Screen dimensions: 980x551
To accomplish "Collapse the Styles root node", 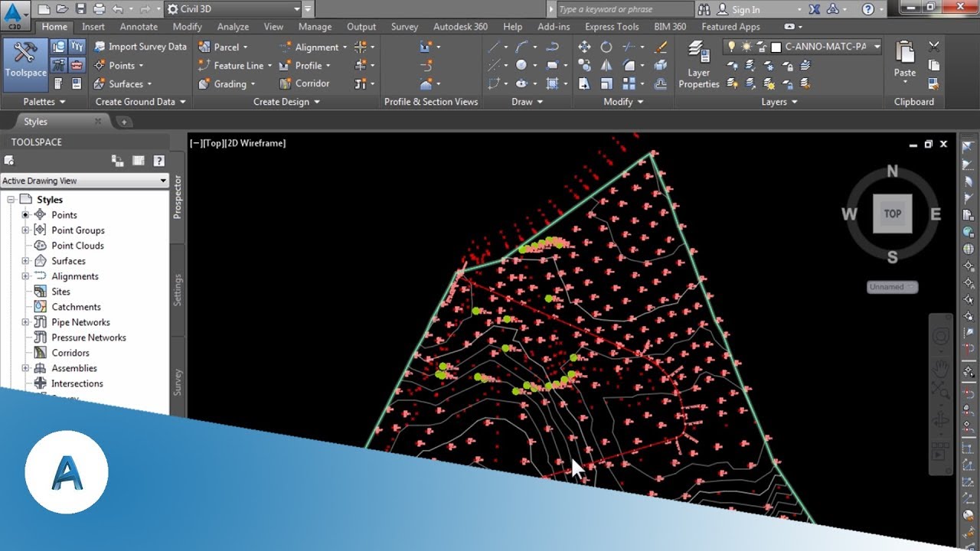I will pyautogui.click(x=11, y=200).
